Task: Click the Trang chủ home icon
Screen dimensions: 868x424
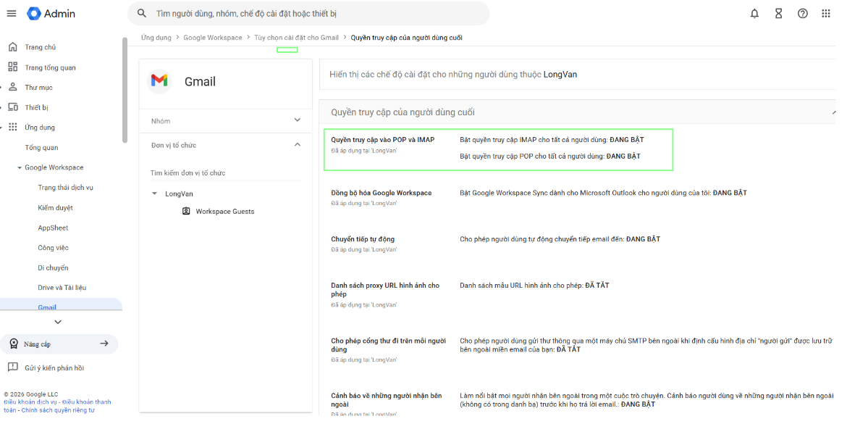Action: coord(13,47)
